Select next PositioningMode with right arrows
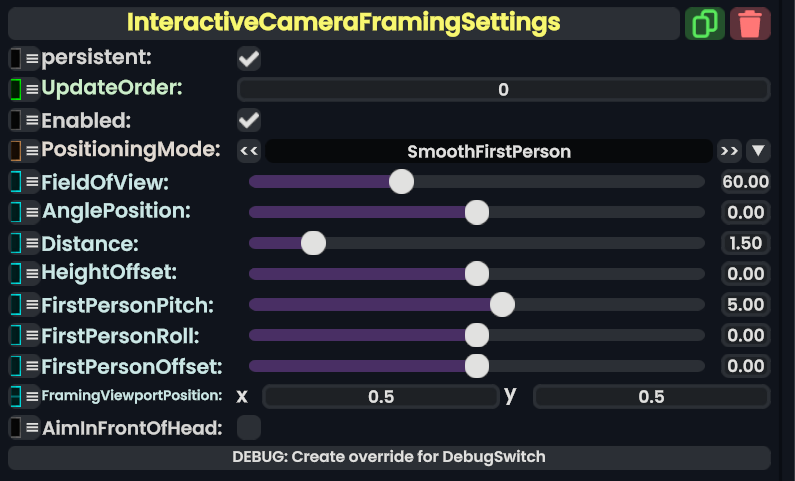The image size is (795, 481). tap(729, 151)
